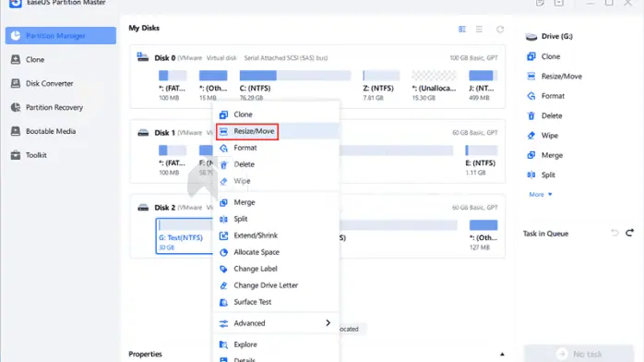
Task: Collapse the Properties panel arrow
Action: [x=502, y=355]
